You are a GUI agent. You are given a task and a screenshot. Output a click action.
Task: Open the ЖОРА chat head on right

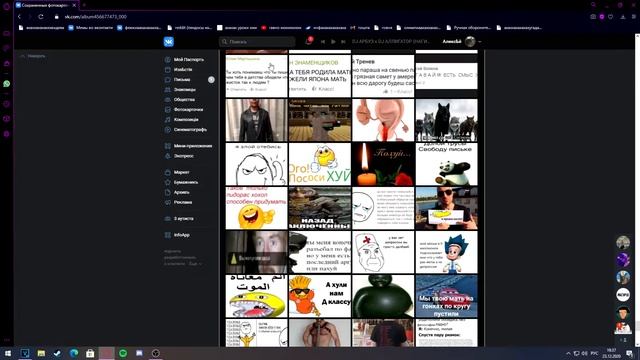(x=623, y=295)
